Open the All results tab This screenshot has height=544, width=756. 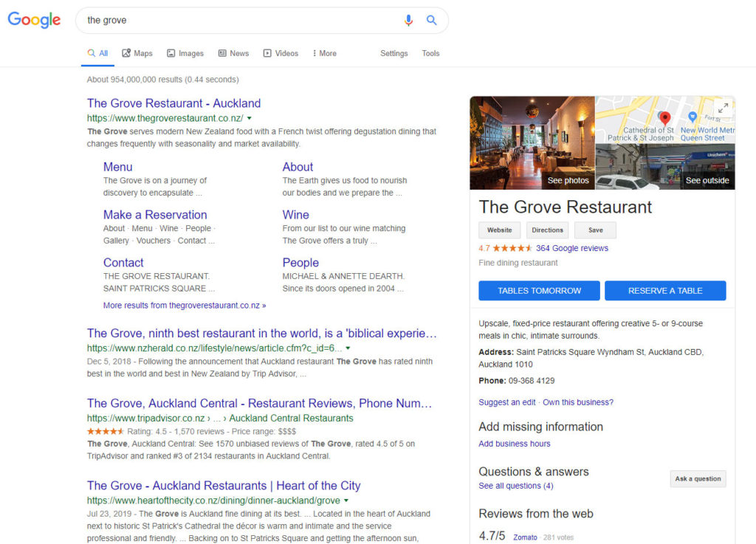pos(98,53)
